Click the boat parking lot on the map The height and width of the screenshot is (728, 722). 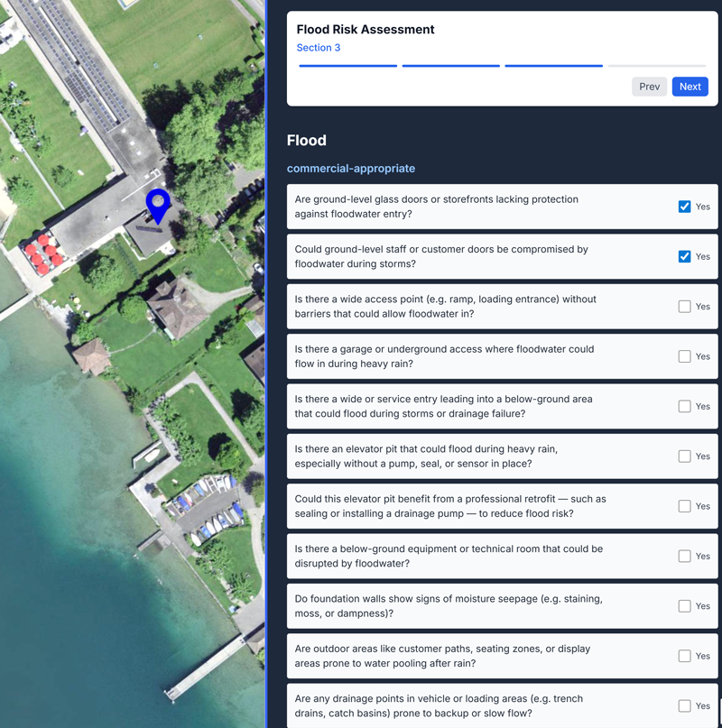pyautogui.click(x=205, y=510)
